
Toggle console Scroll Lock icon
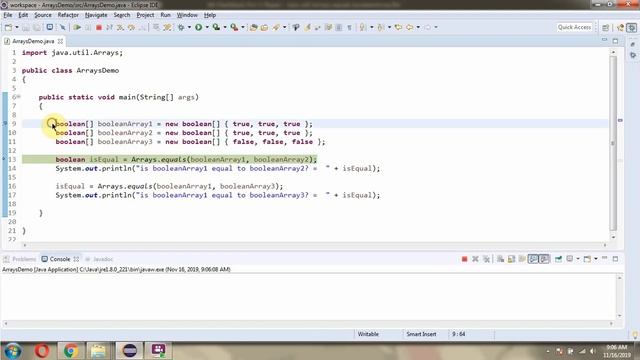click(511, 259)
